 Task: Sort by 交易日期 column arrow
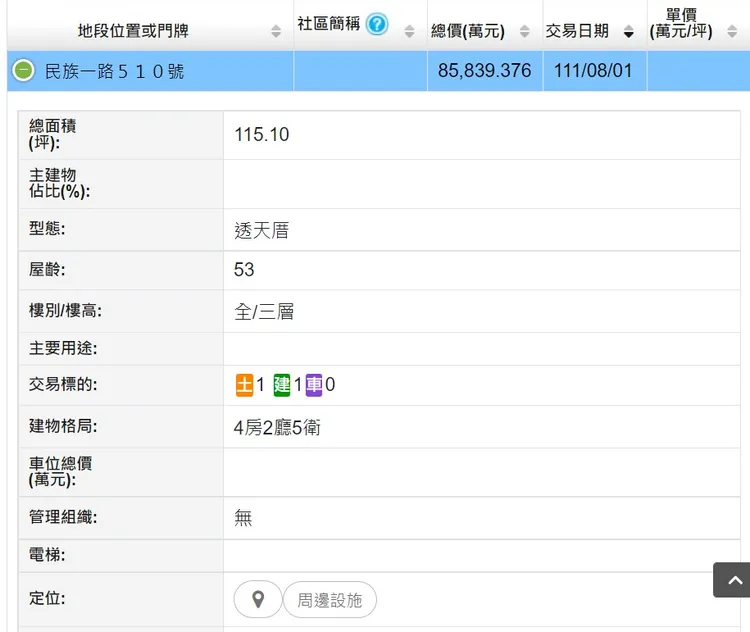629,32
